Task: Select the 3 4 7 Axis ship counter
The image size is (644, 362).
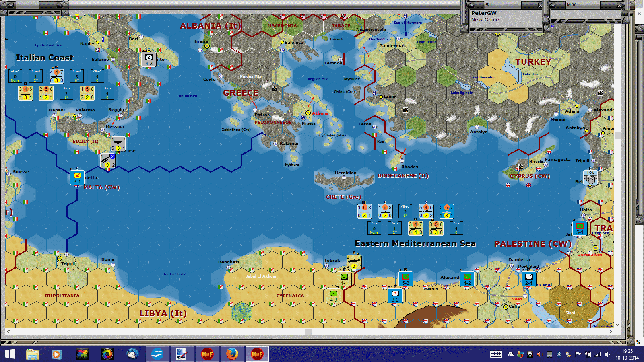Action: coord(415,228)
